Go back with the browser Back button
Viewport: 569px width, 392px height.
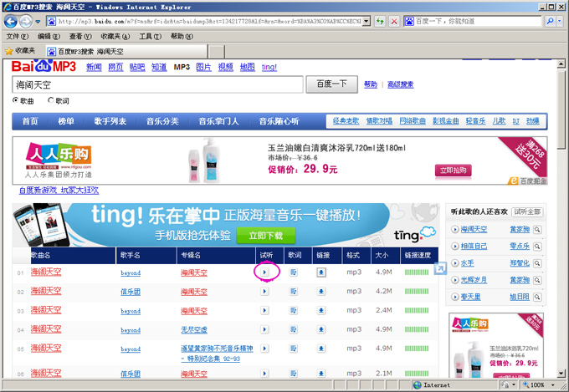point(10,22)
